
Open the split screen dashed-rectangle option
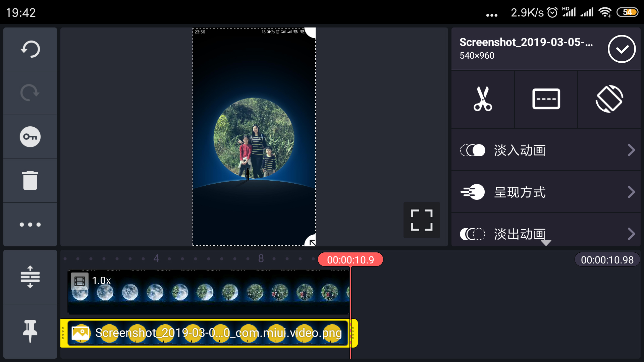546,99
